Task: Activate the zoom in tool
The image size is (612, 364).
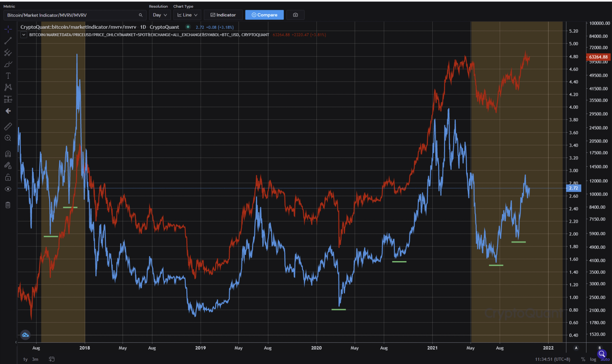Action: click(x=8, y=138)
